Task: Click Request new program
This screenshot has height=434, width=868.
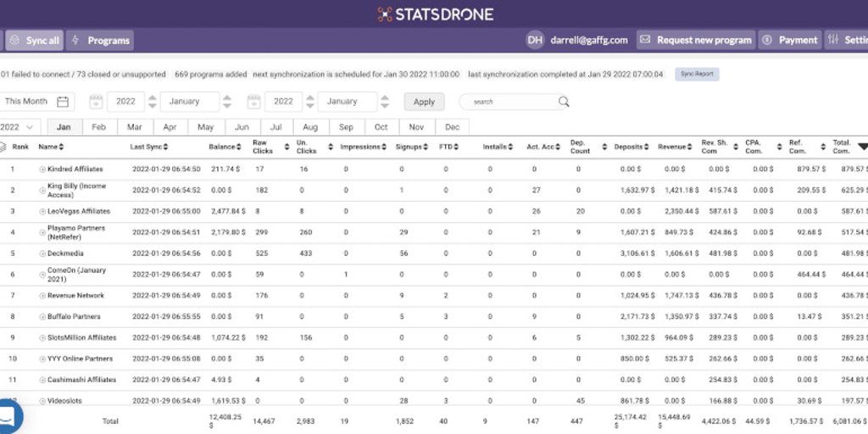Action: (696, 40)
